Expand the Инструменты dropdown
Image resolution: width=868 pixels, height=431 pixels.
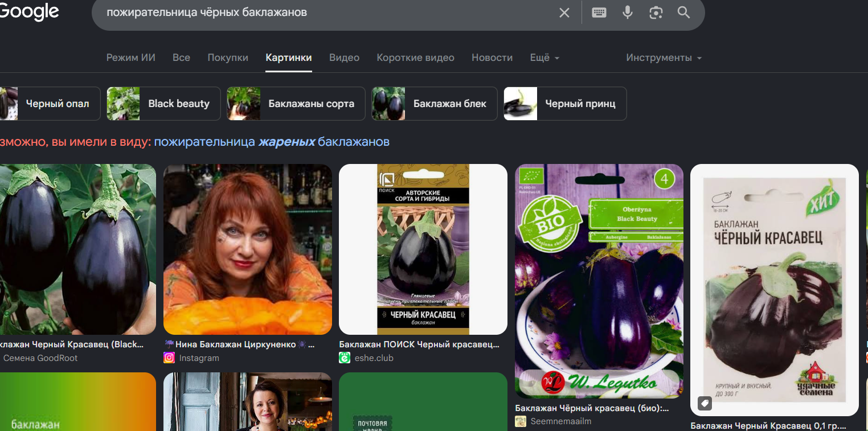point(664,58)
